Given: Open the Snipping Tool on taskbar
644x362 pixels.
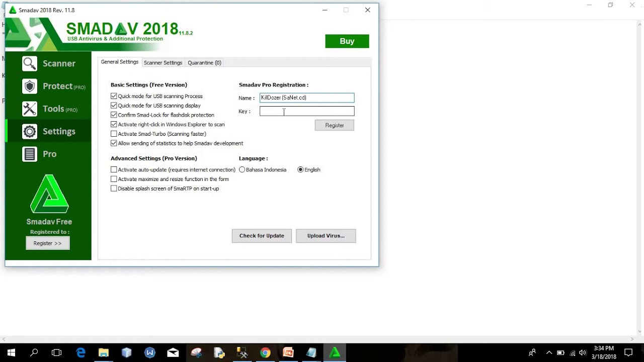Looking at the screenshot, I should coord(196,353).
